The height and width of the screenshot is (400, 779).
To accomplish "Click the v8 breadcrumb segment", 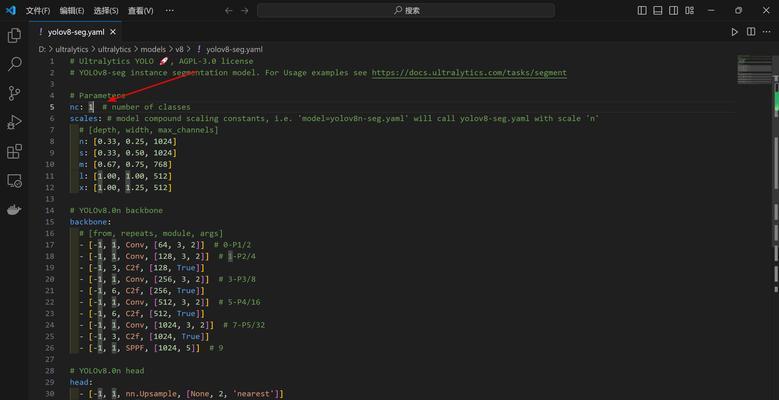I will pyautogui.click(x=179, y=49).
